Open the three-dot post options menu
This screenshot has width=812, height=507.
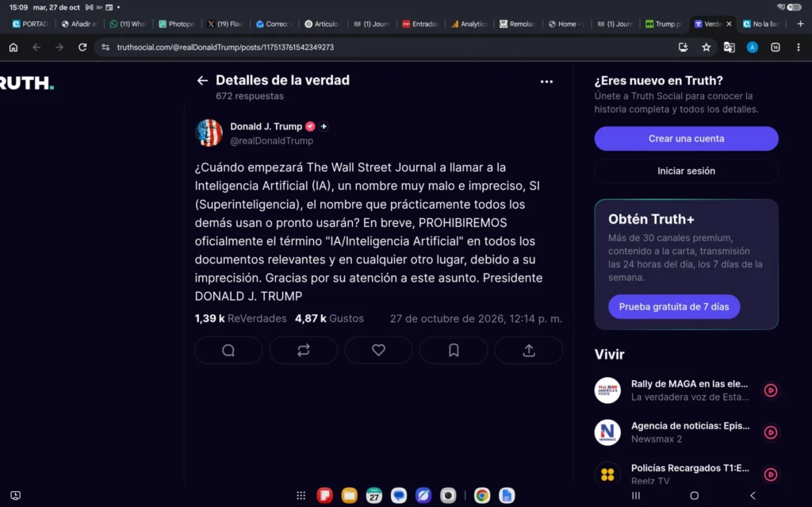tap(546, 82)
